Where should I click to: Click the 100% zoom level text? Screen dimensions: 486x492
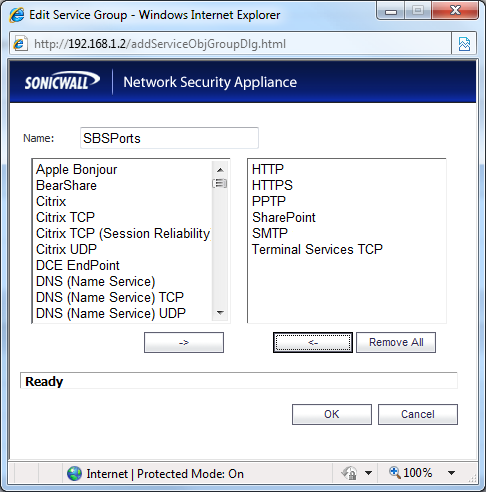tap(418, 473)
